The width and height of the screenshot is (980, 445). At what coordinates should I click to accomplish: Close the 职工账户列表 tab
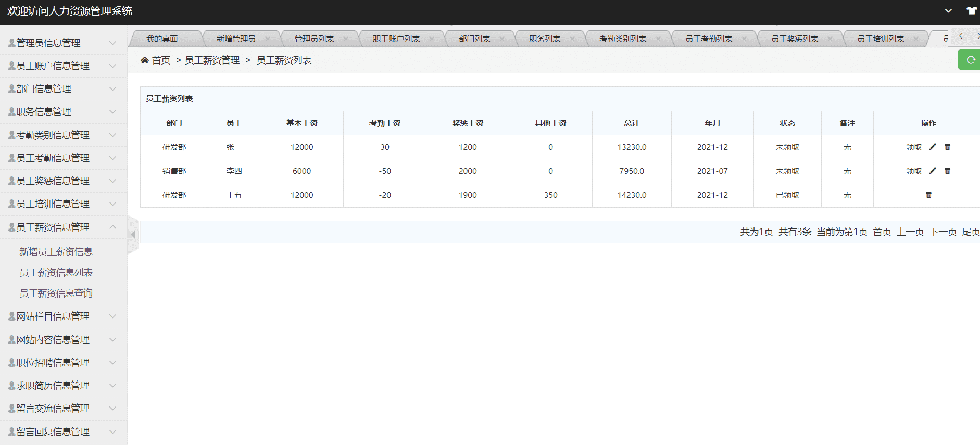tap(432, 39)
